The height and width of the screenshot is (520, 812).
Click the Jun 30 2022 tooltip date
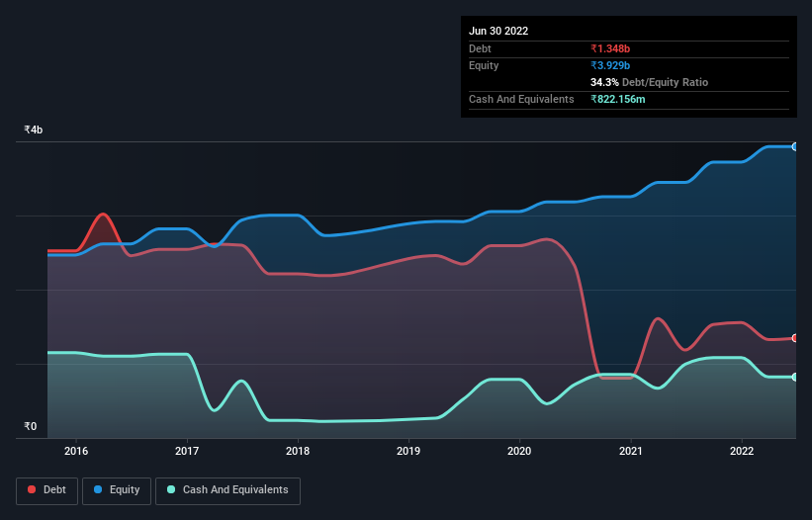(x=498, y=31)
